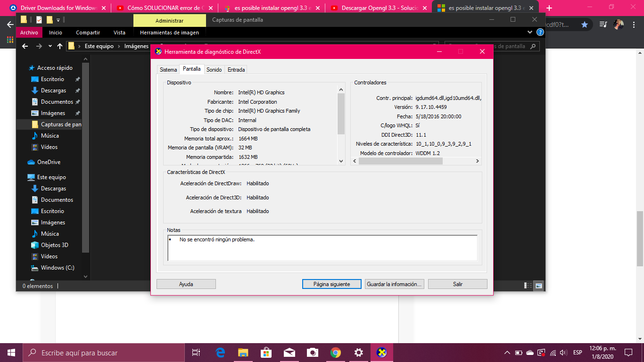Image resolution: width=644 pixels, height=362 pixels.
Task: Open the chevron after Este equipo breadcrumb
Action: 119,46
